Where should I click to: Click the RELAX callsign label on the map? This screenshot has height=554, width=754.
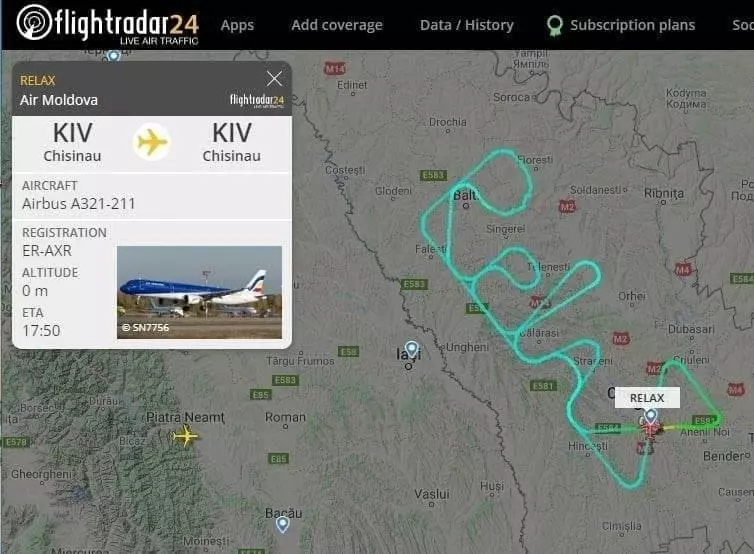[647, 398]
